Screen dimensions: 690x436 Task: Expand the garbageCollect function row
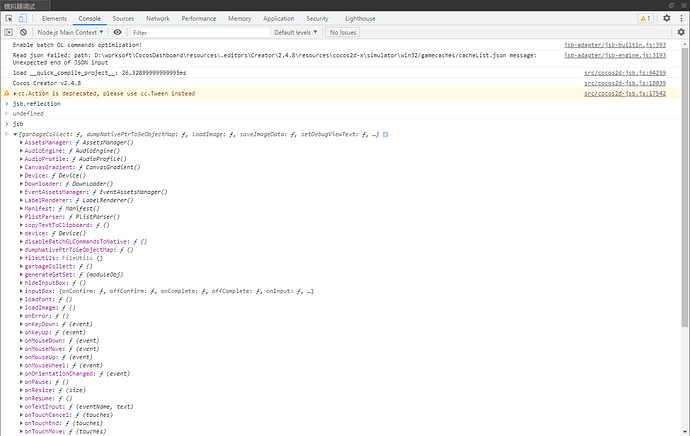21,266
